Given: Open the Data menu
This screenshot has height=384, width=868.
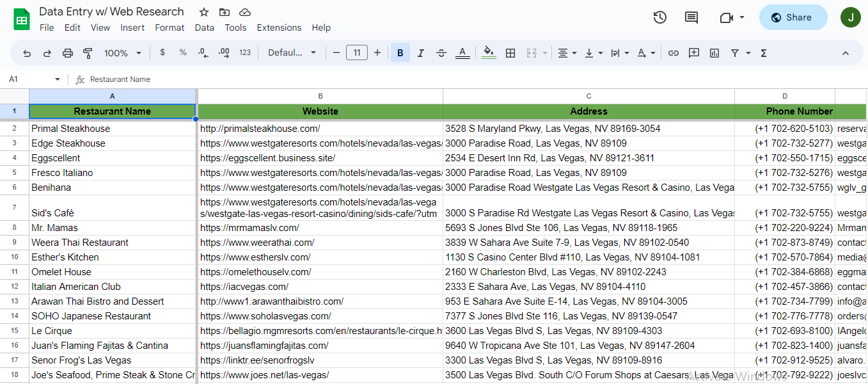Looking at the screenshot, I should coord(205,28).
